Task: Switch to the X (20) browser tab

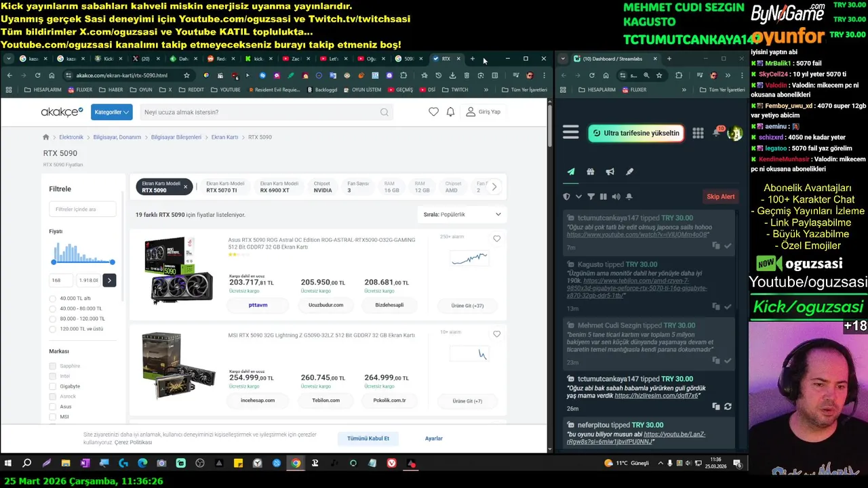Action: (142, 59)
